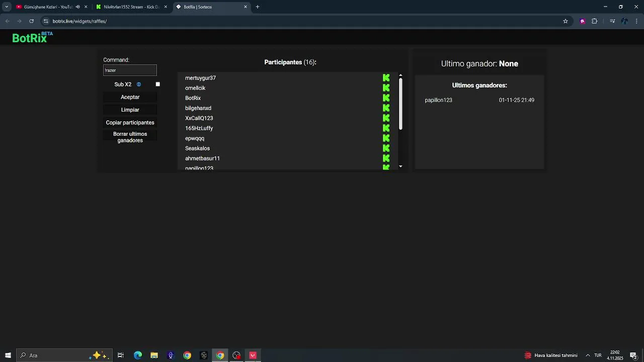Open Task View on taskbar

click(x=121, y=355)
